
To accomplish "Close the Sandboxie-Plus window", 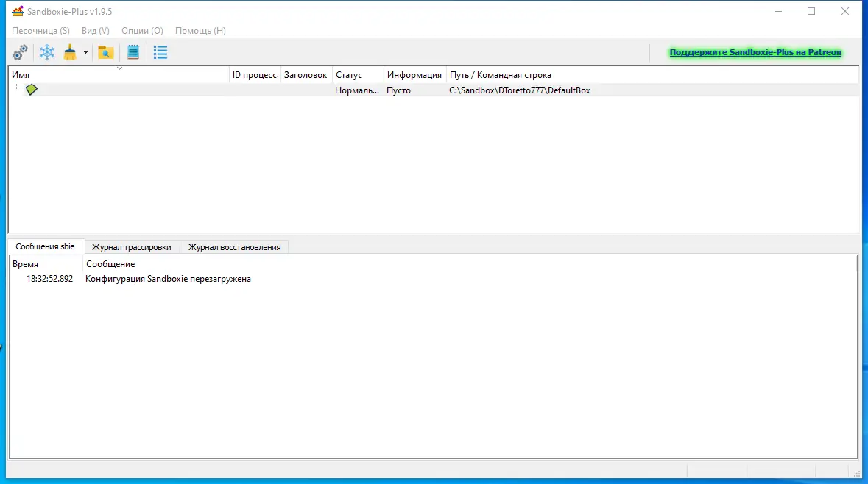I will pyautogui.click(x=845, y=11).
